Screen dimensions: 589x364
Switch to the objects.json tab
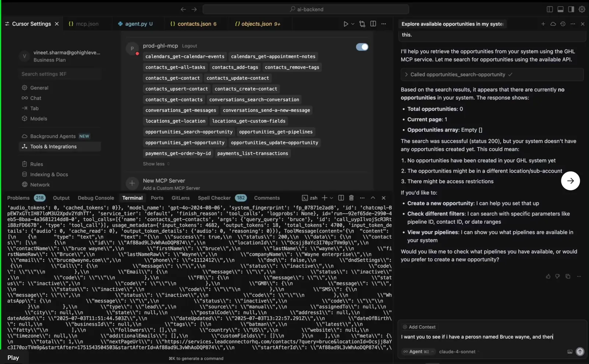(x=258, y=24)
